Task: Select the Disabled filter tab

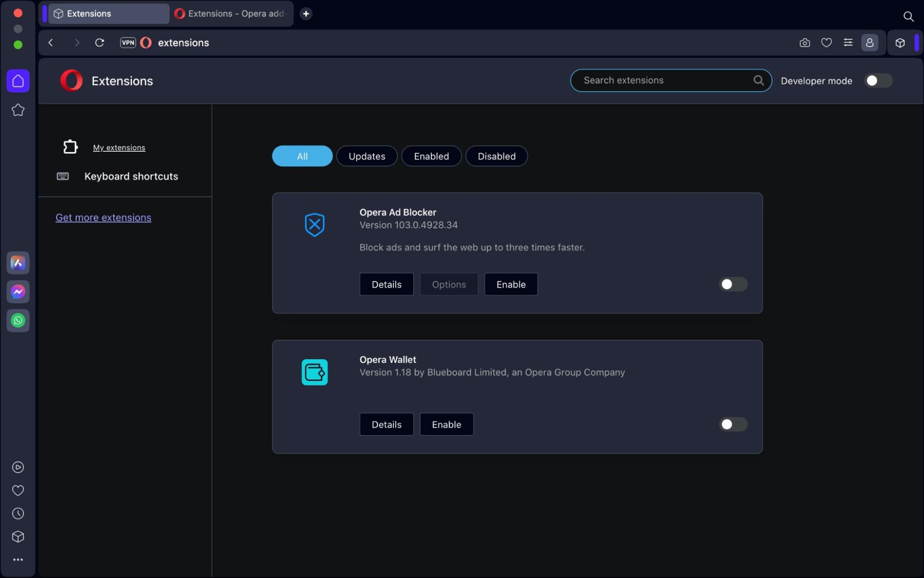Action: point(496,156)
